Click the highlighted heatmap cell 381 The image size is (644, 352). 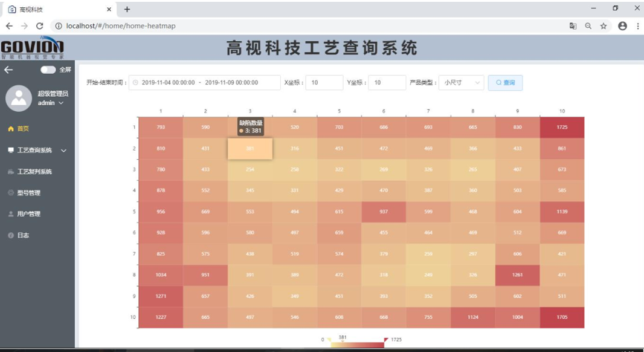(x=250, y=148)
